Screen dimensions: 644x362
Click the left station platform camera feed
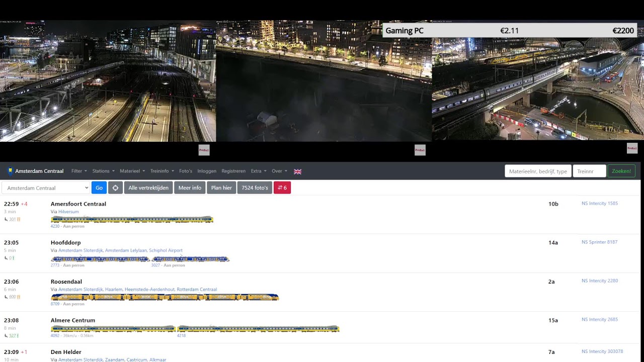pyautogui.click(x=108, y=81)
